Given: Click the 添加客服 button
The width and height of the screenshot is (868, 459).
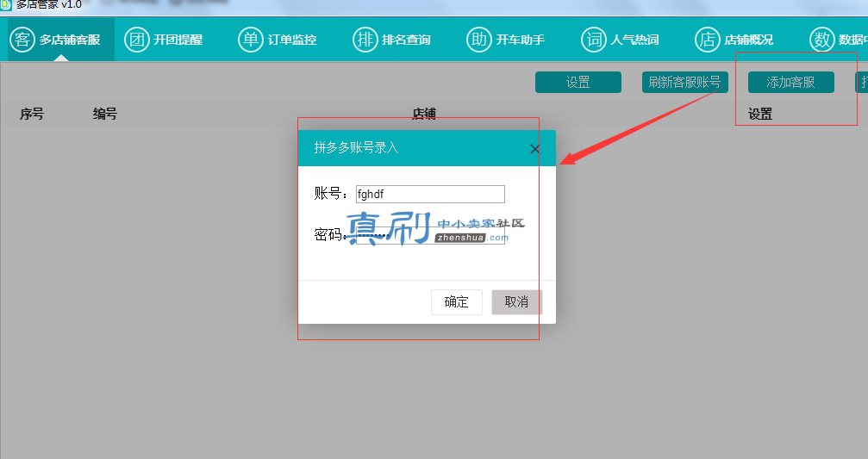Looking at the screenshot, I should click(x=791, y=83).
